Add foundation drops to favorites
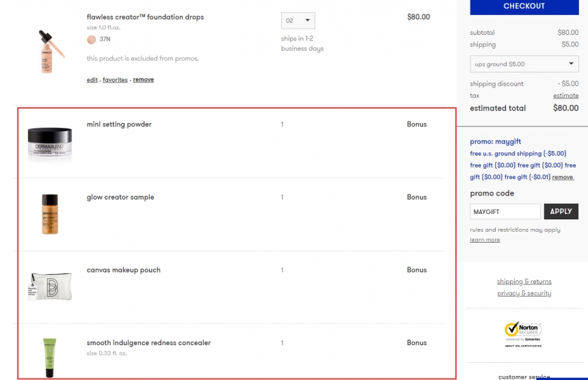Screen dimensions: 588x380 [115, 80]
